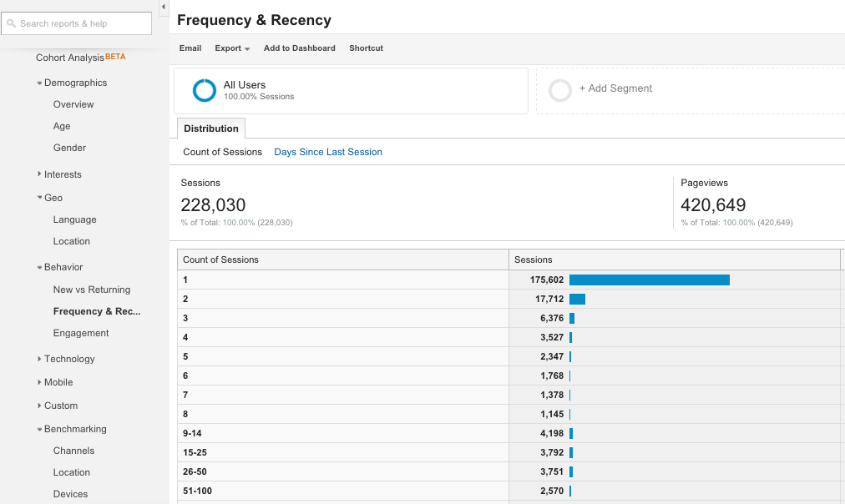This screenshot has height=504, width=845.
Task: Open Benchmarking Location report
Action: point(71,472)
